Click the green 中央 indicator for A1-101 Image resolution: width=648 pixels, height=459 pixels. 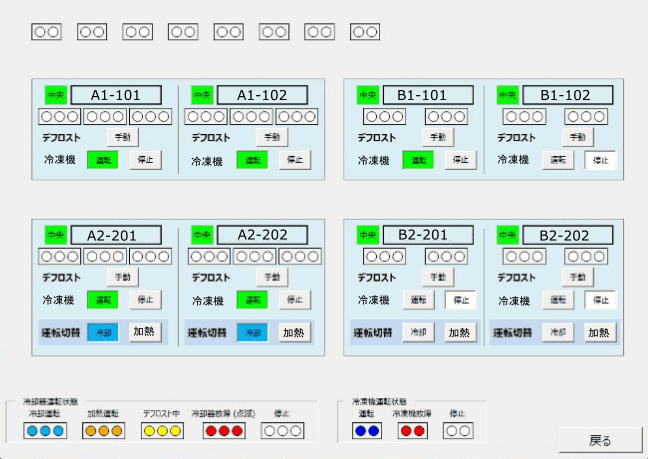click(56, 95)
